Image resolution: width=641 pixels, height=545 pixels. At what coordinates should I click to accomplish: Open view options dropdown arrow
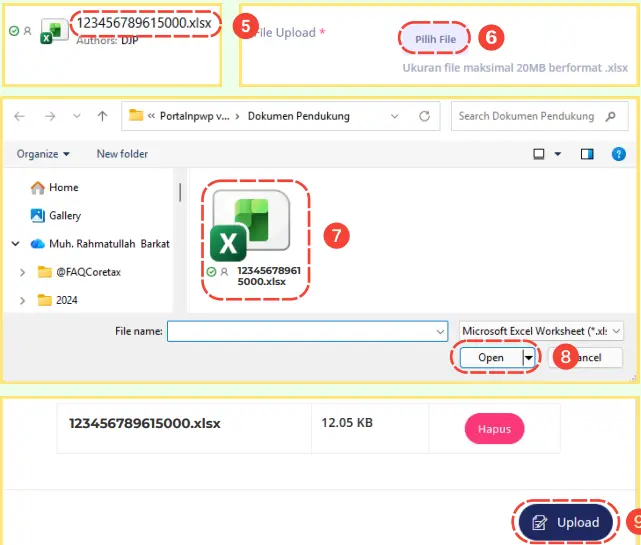pos(558,154)
